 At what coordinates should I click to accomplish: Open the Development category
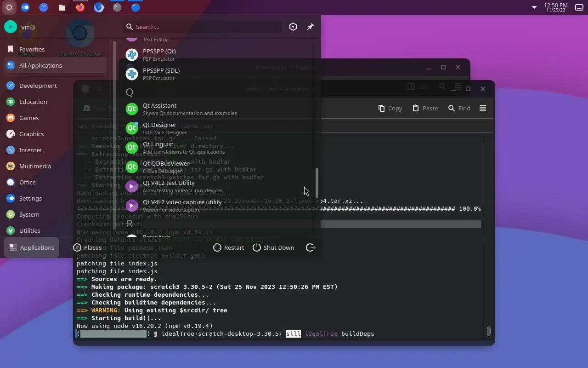(x=55, y=86)
